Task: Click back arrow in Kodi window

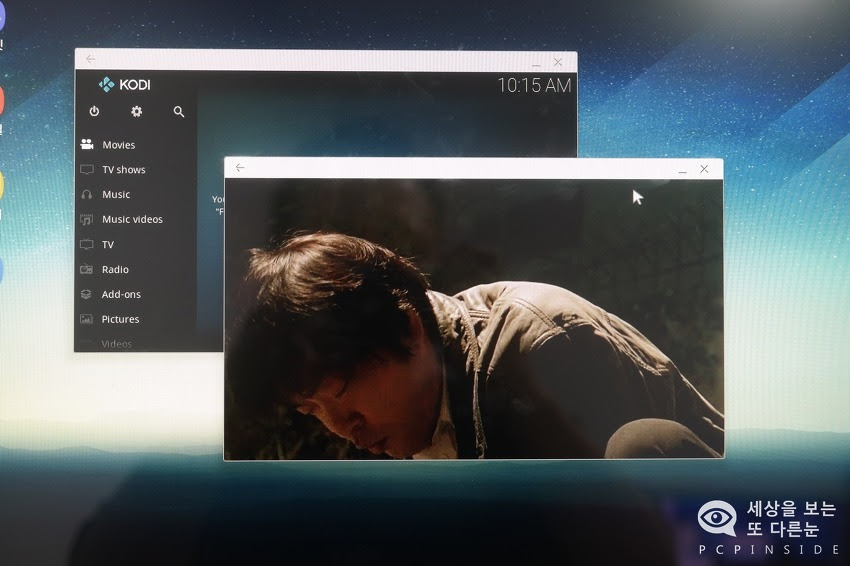Action: pos(91,59)
